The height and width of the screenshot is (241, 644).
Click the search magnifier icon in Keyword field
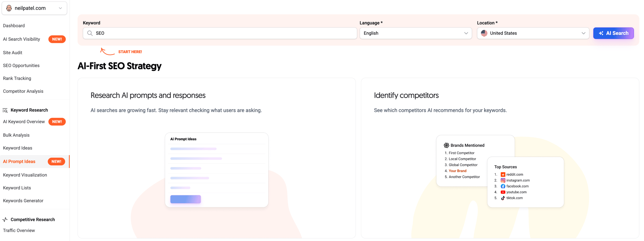[x=90, y=33]
